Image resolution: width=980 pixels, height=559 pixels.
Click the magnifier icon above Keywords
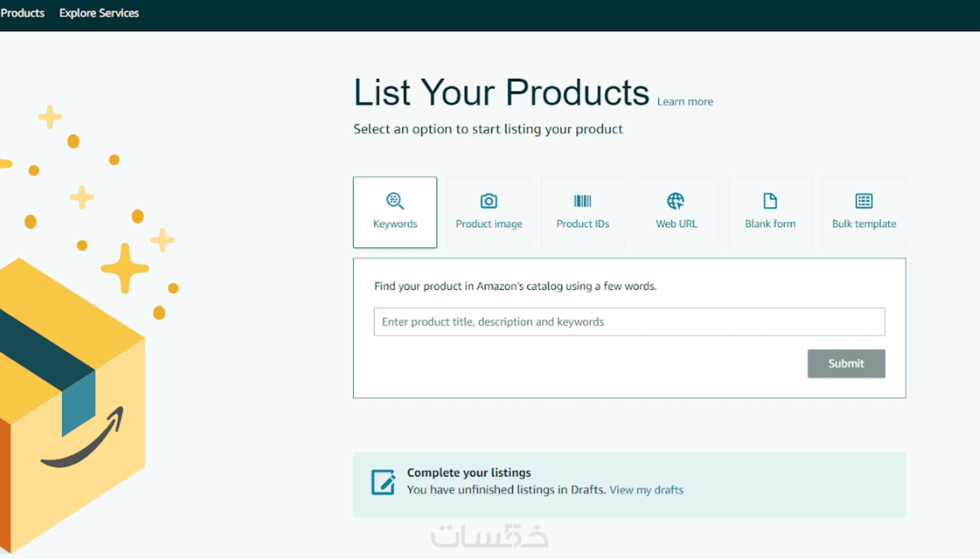coord(395,201)
